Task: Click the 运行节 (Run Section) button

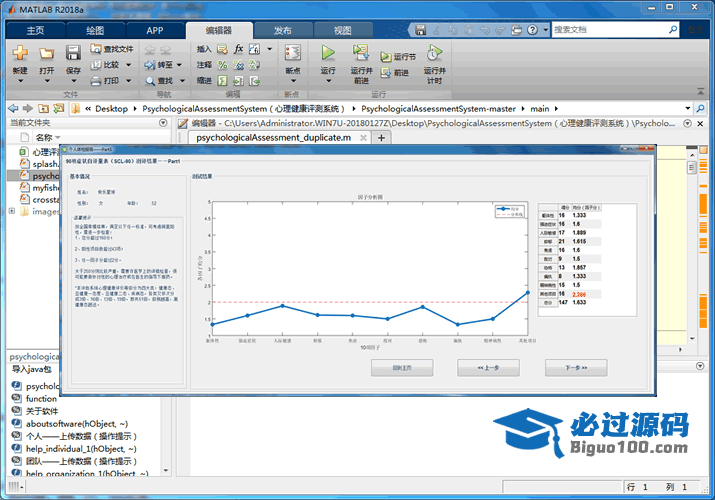Action: (x=397, y=57)
